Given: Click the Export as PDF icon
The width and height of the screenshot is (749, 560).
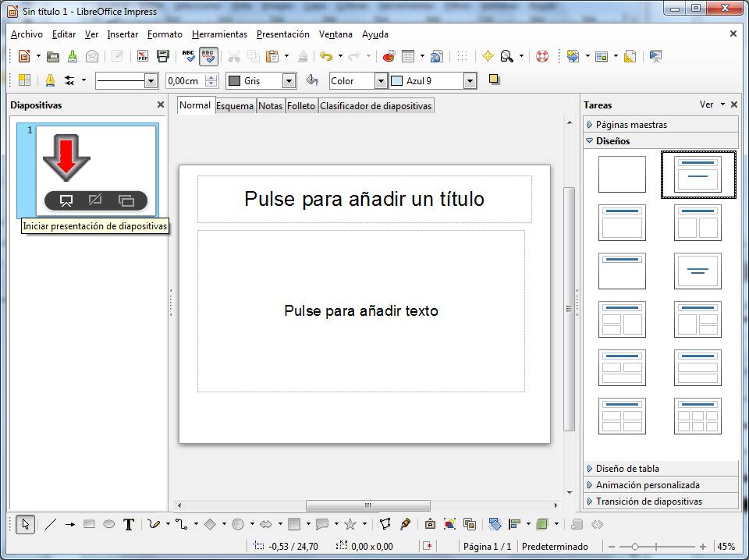Looking at the screenshot, I should (142, 56).
